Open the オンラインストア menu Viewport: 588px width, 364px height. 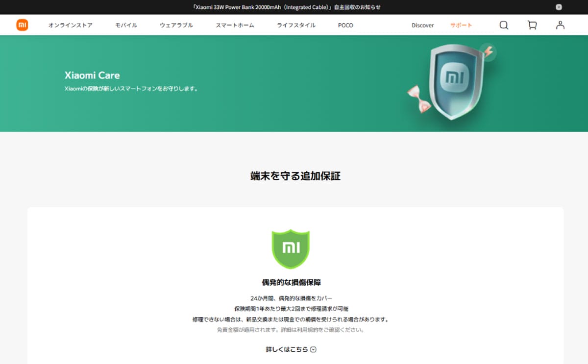70,25
